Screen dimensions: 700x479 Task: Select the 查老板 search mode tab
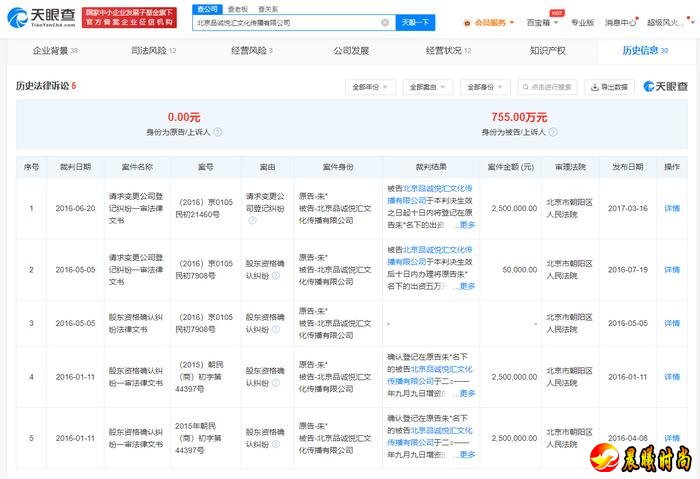coord(238,9)
